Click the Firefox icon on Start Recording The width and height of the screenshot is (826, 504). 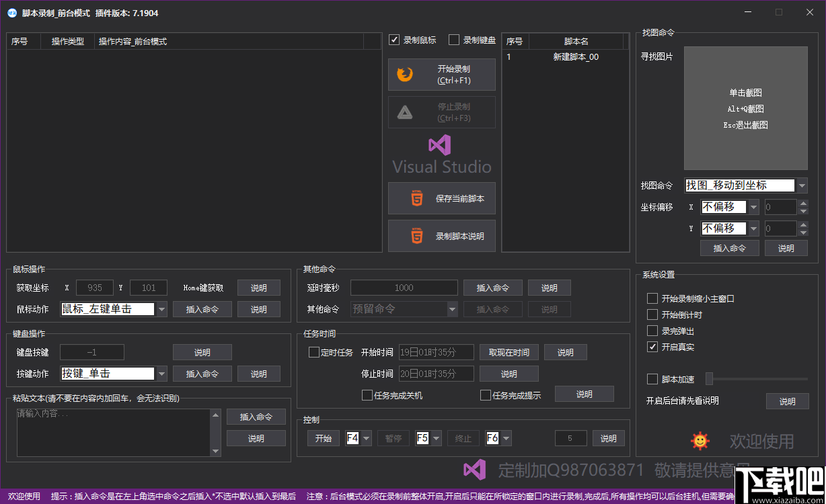pyautogui.click(x=405, y=75)
